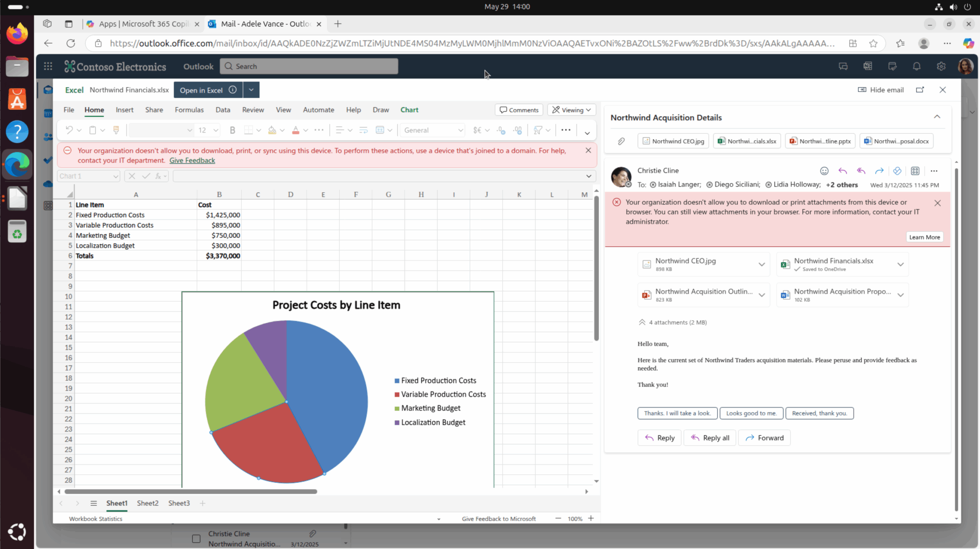Click the Give Feedback link in the warning
The image size is (980, 549).
[x=192, y=160]
